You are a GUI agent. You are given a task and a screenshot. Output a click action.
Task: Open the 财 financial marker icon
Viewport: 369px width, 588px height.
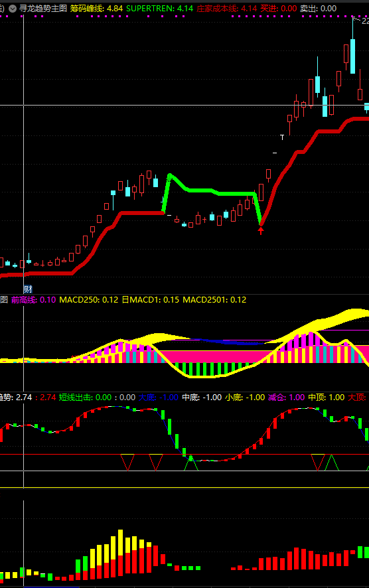pyautogui.click(x=28, y=289)
